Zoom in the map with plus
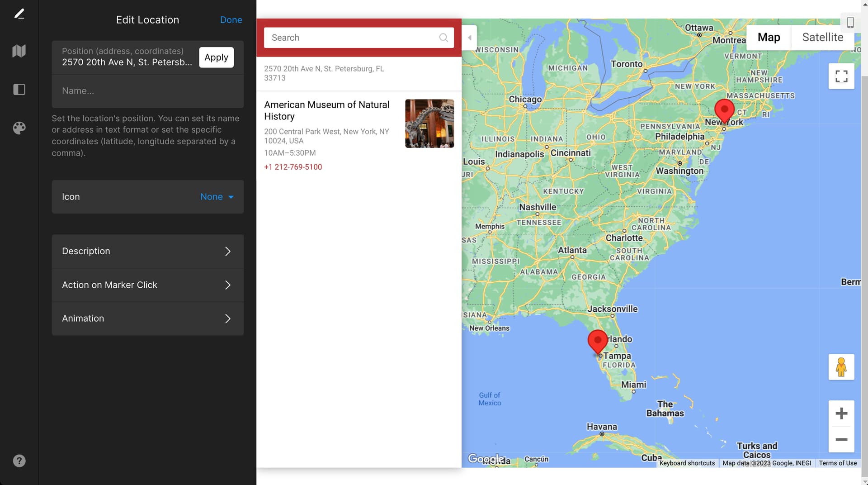Screen dimensions: 868x485 point(841,413)
